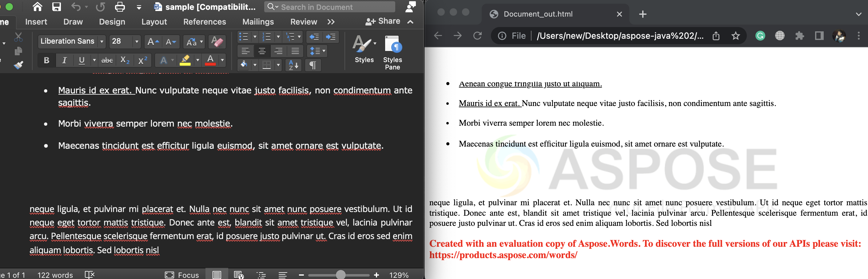Open the Styles Pane
The image size is (868, 279).
[x=392, y=51]
